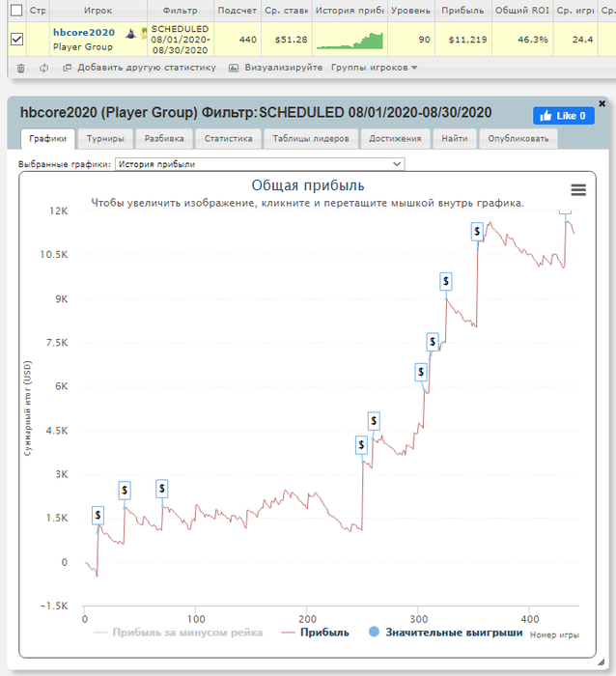This screenshot has height=676, width=616.
Task: Open the hbcore2020 player link
Action: coord(84,32)
